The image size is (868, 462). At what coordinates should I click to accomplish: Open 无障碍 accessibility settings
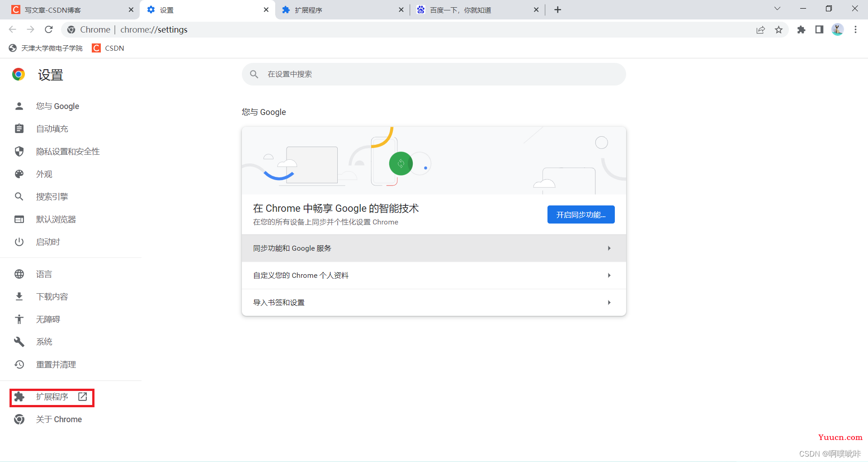[x=48, y=319]
